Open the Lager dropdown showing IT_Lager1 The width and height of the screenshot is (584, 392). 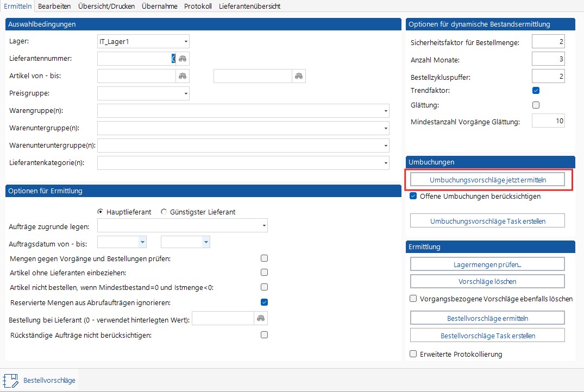click(x=186, y=41)
